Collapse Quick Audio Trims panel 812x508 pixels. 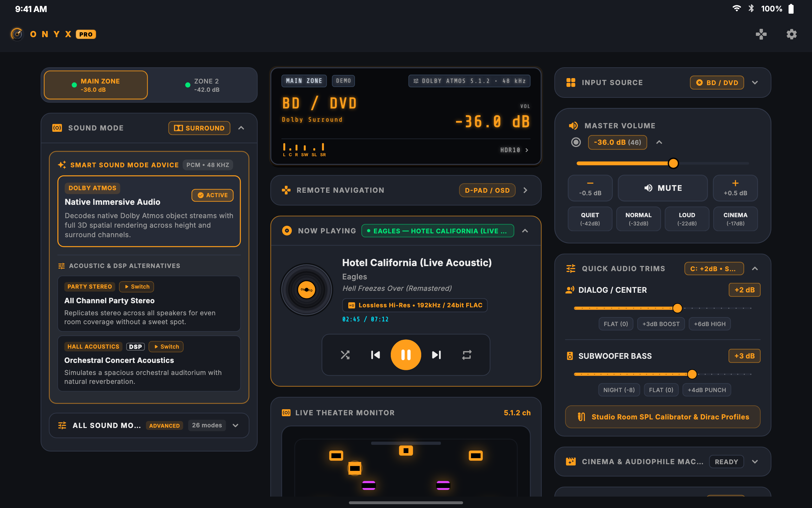point(755,269)
